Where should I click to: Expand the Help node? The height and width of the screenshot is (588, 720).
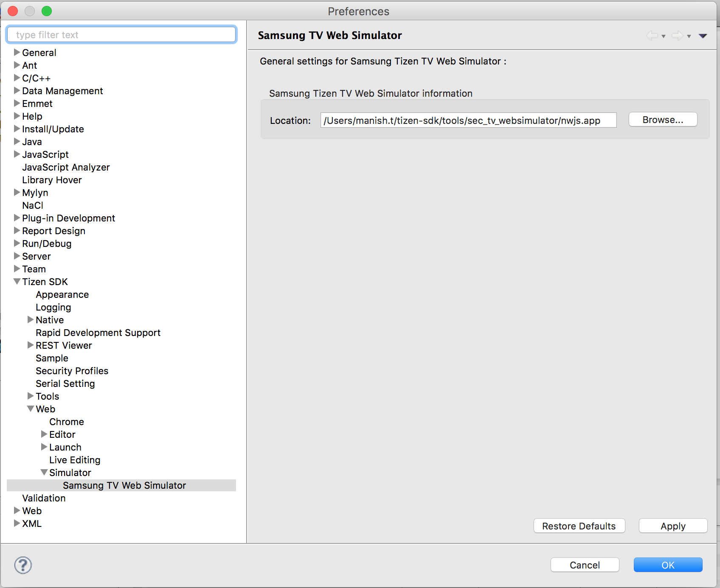pos(17,116)
